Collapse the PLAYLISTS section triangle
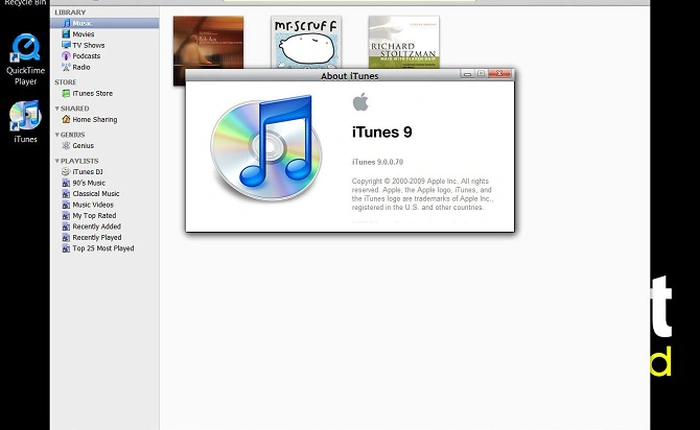Screen dimensions: 700x430 pos(57,160)
